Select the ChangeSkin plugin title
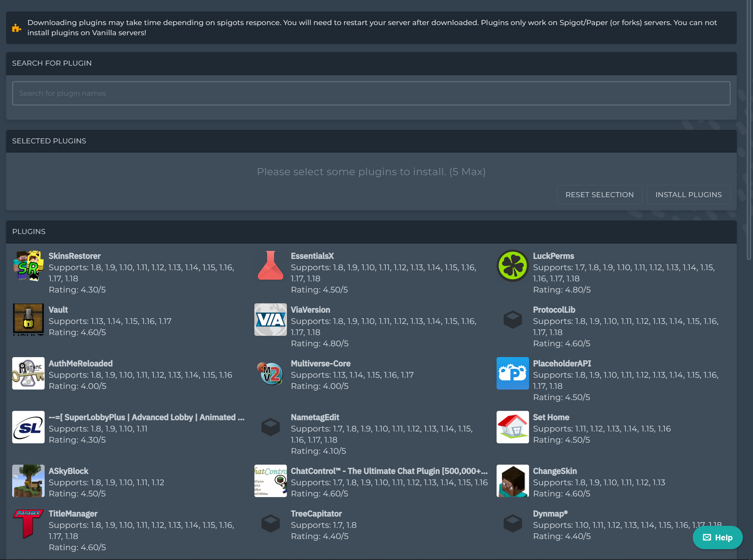The image size is (753, 560). (x=555, y=471)
